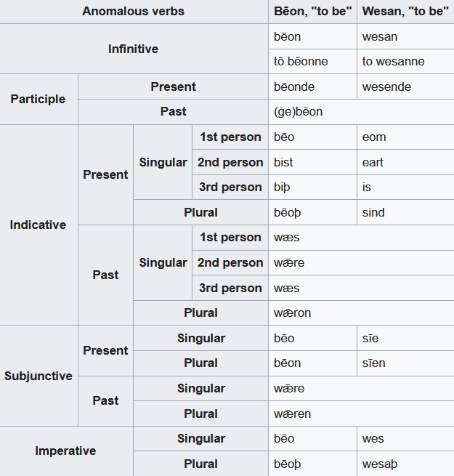Click the Wesan, "to be" column header
454x476 pixels.
(x=405, y=11)
